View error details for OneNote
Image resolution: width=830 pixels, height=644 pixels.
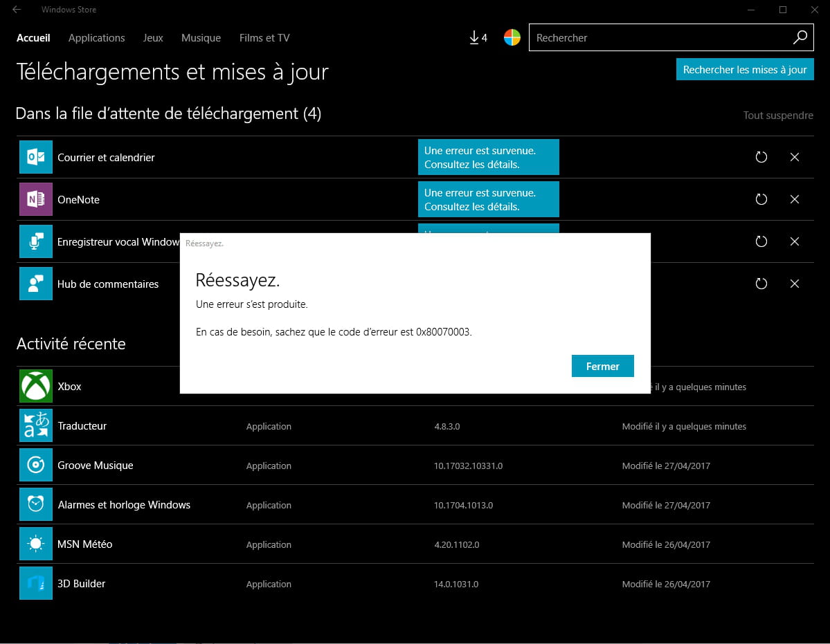[488, 199]
